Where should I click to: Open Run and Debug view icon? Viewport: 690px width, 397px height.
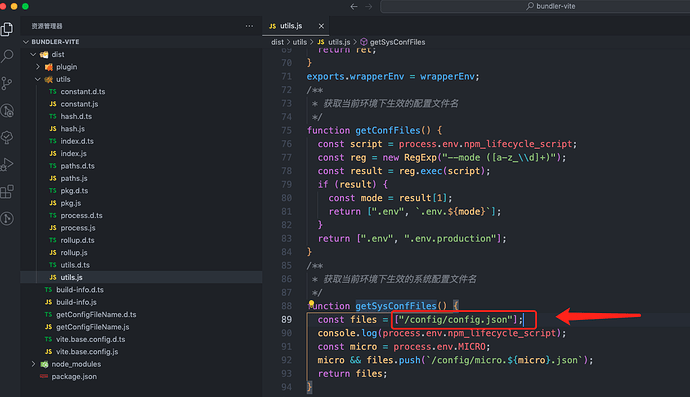pyautogui.click(x=7, y=165)
